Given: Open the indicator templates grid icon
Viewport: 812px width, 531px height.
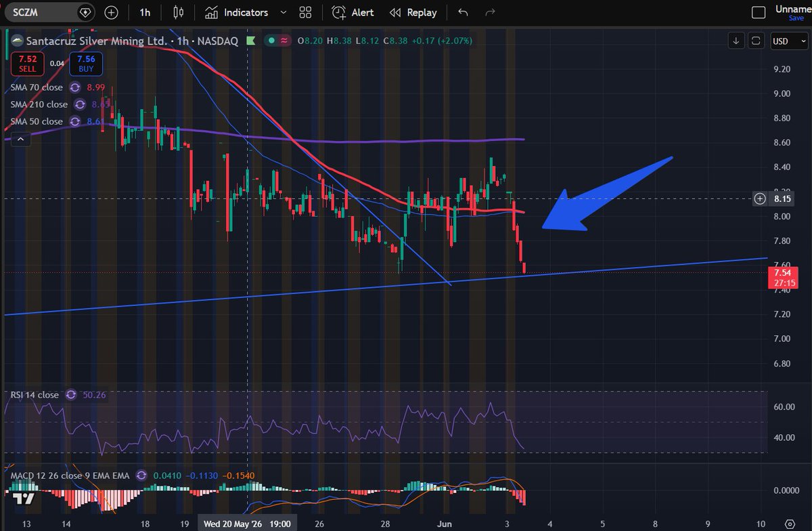Looking at the screenshot, I should [305, 12].
